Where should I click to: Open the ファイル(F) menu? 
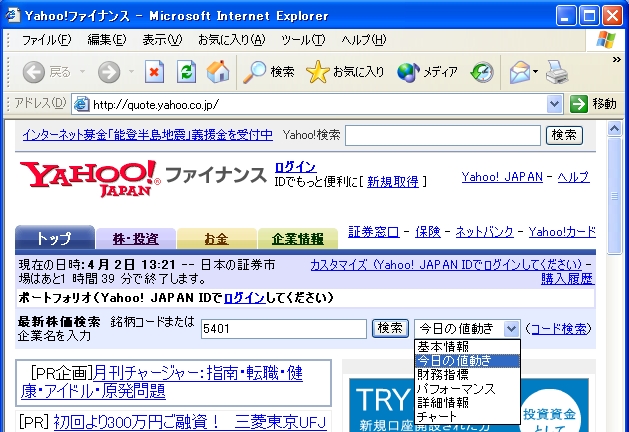point(46,40)
